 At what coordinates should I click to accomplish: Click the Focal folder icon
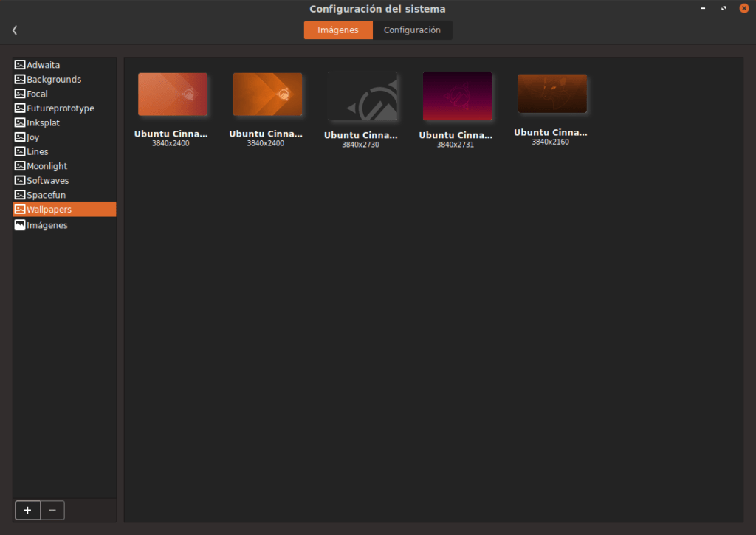pyautogui.click(x=20, y=94)
